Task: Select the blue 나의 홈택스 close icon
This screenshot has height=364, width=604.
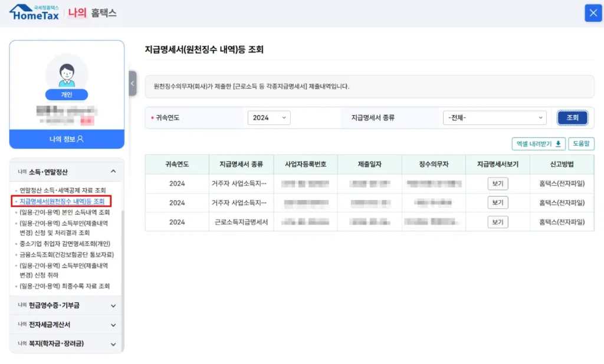Action: coord(593,12)
